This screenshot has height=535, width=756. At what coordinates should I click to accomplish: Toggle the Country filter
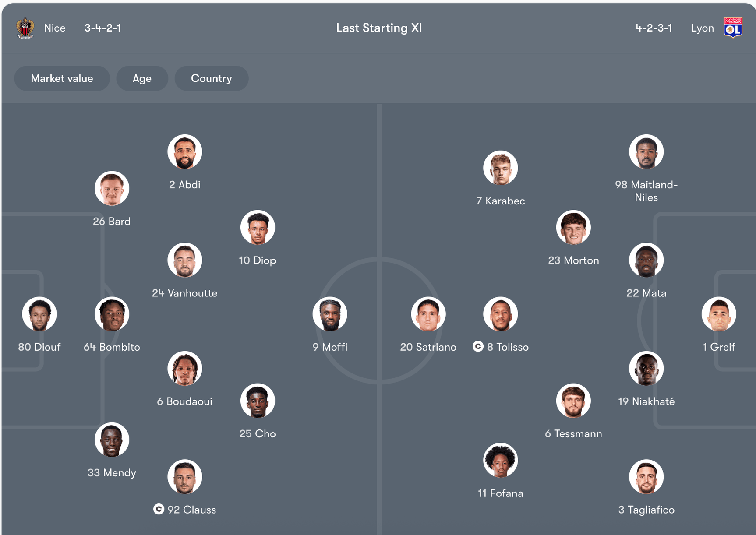click(211, 78)
